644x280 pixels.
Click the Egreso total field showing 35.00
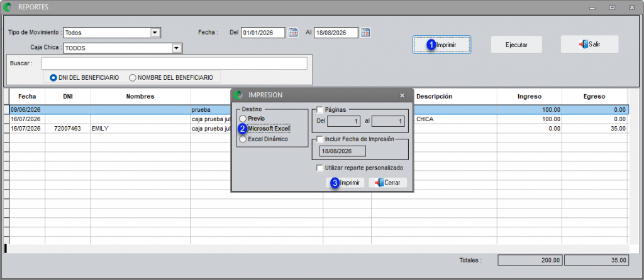tap(596, 260)
